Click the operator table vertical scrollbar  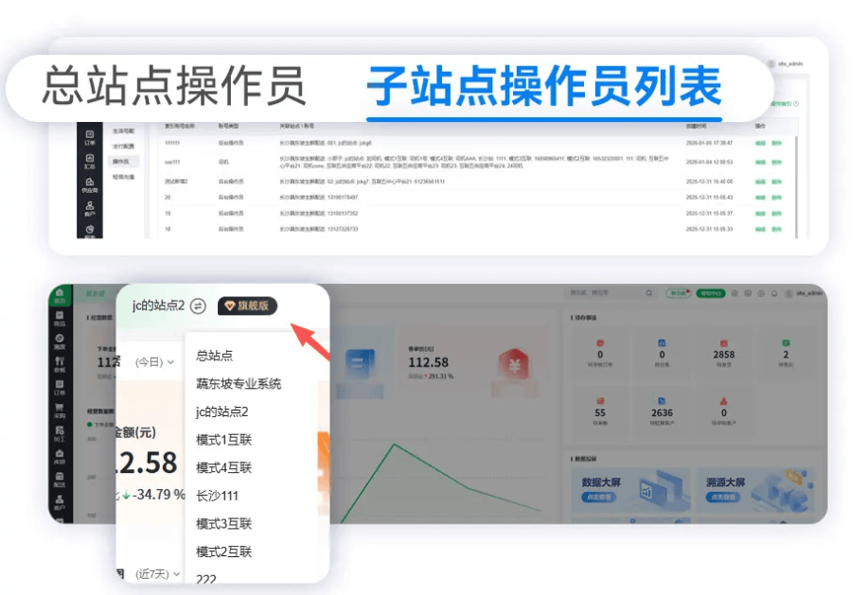(x=797, y=187)
